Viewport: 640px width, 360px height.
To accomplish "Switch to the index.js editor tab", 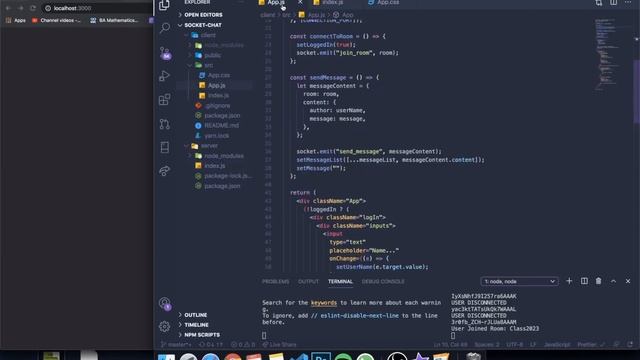I will 332,2.
